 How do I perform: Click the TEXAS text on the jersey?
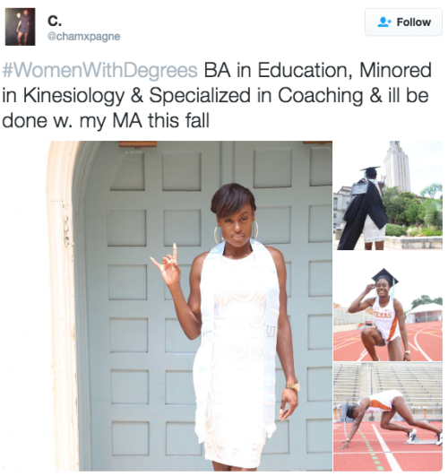click(x=383, y=315)
